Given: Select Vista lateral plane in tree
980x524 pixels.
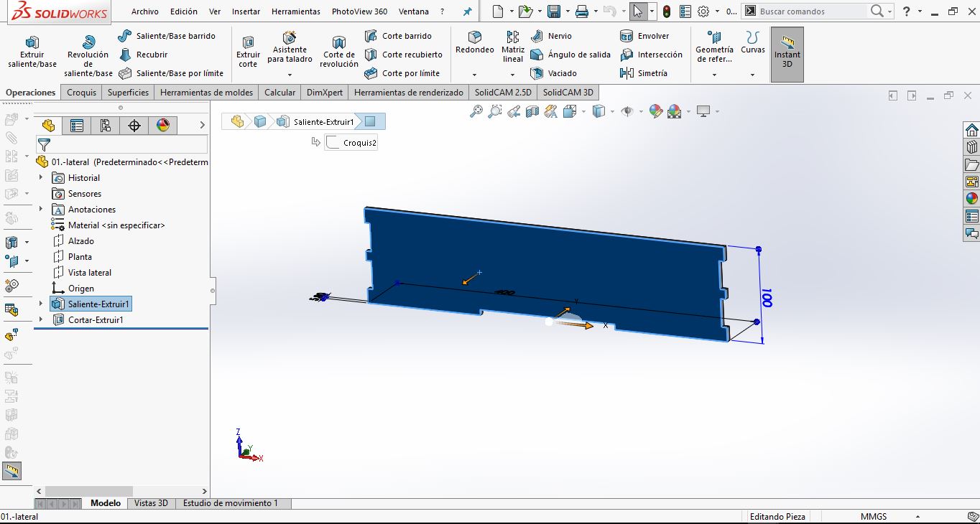Looking at the screenshot, I should (x=82, y=272).
